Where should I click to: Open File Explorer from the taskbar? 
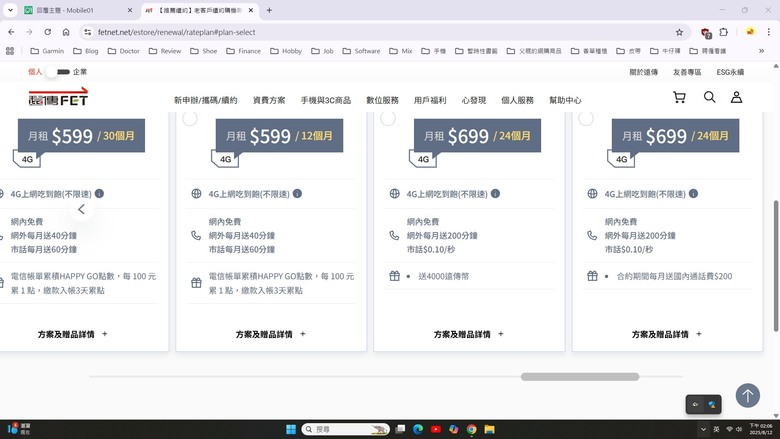click(489, 429)
